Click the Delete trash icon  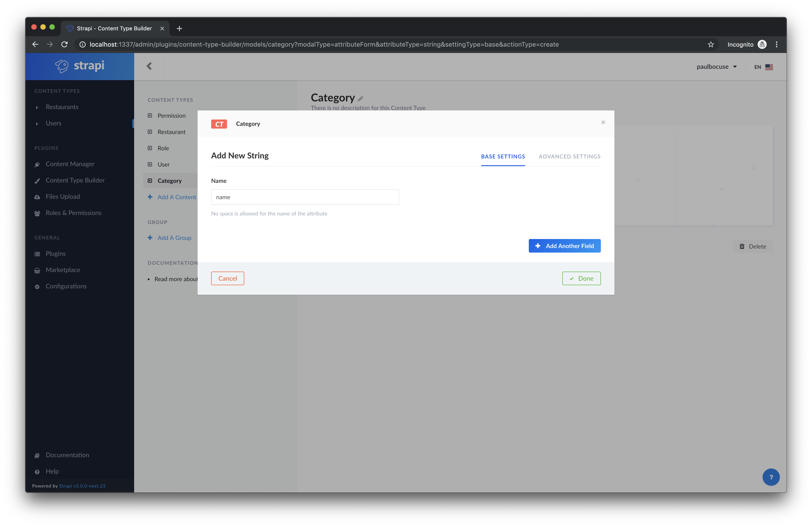[x=742, y=246]
